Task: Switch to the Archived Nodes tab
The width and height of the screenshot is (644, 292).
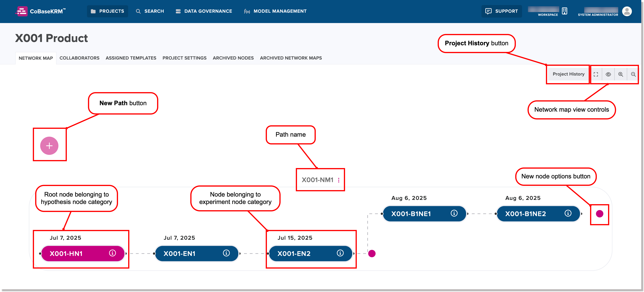Action: coord(233,58)
